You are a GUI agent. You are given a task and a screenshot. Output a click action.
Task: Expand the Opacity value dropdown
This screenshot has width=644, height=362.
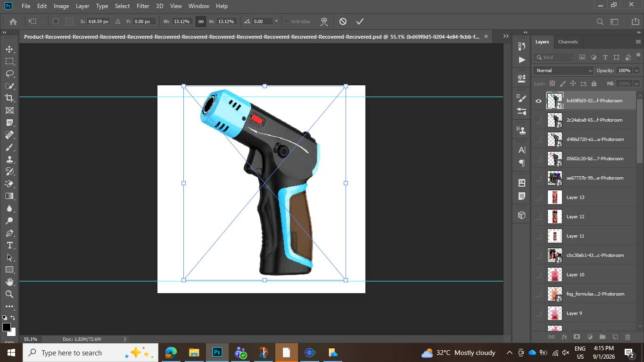click(636, 70)
